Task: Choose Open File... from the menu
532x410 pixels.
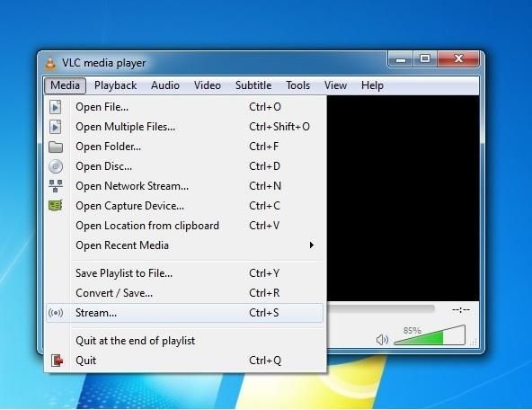Action: tap(185, 107)
